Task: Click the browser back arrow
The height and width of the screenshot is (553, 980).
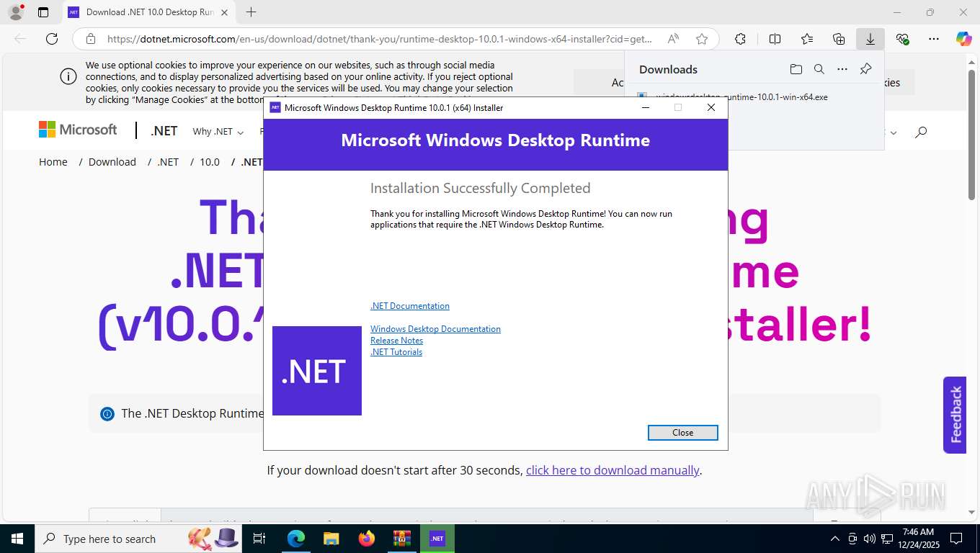Action: click(20, 39)
